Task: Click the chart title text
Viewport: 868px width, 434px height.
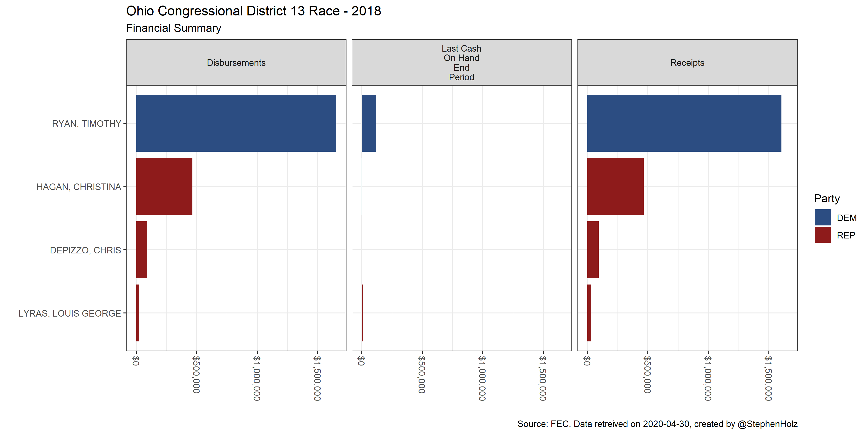Action: click(x=253, y=11)
